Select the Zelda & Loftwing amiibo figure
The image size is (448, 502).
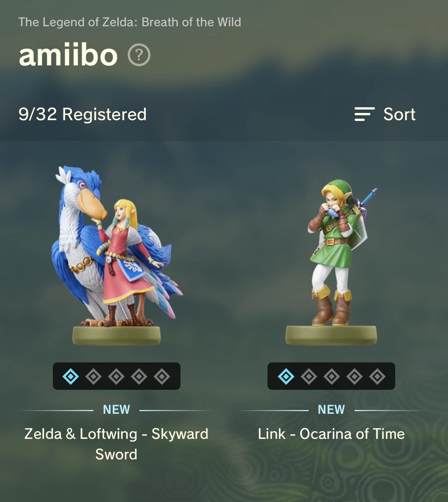click(x=117, y=255)
